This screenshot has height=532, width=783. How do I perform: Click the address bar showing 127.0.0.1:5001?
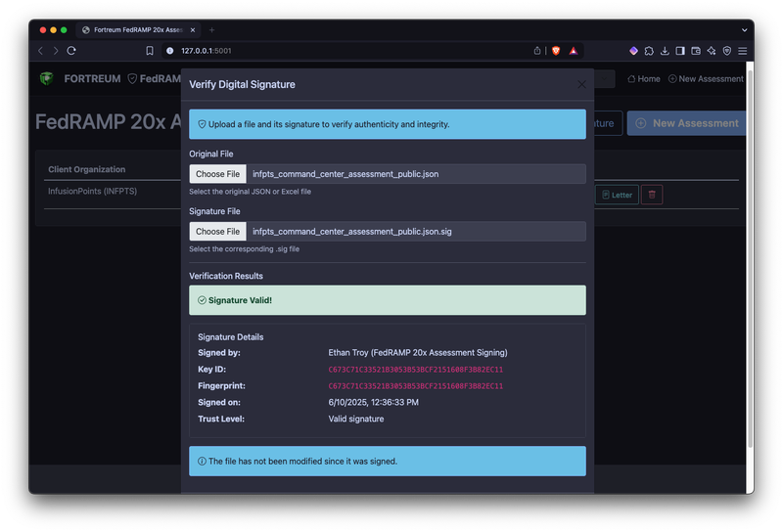349,51
